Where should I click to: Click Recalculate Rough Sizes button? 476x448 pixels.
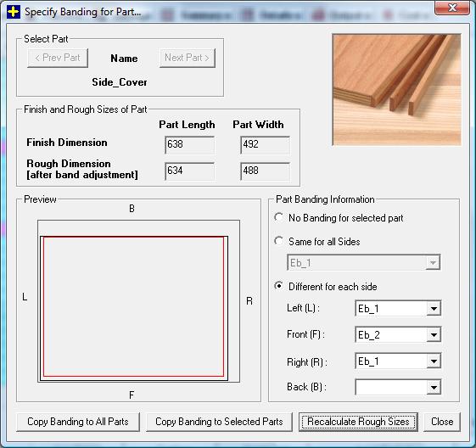[x=358, y=422]
